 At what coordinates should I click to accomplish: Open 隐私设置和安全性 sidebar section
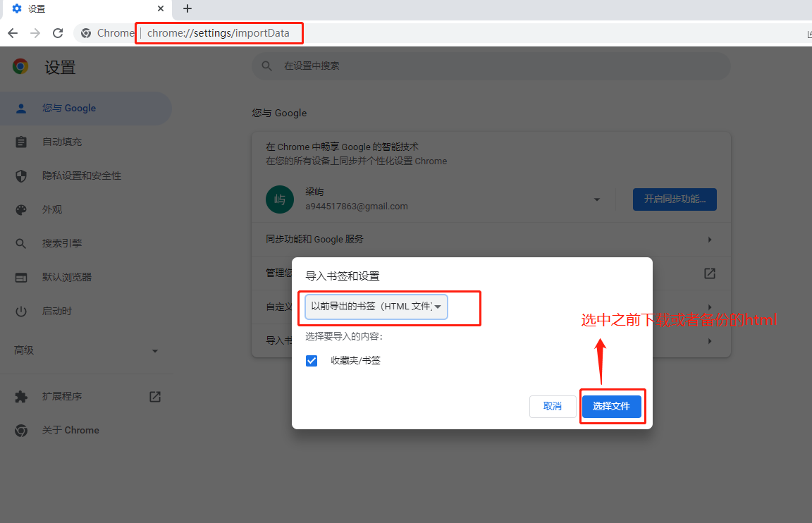pyautogui.click(x=85, y=176)
